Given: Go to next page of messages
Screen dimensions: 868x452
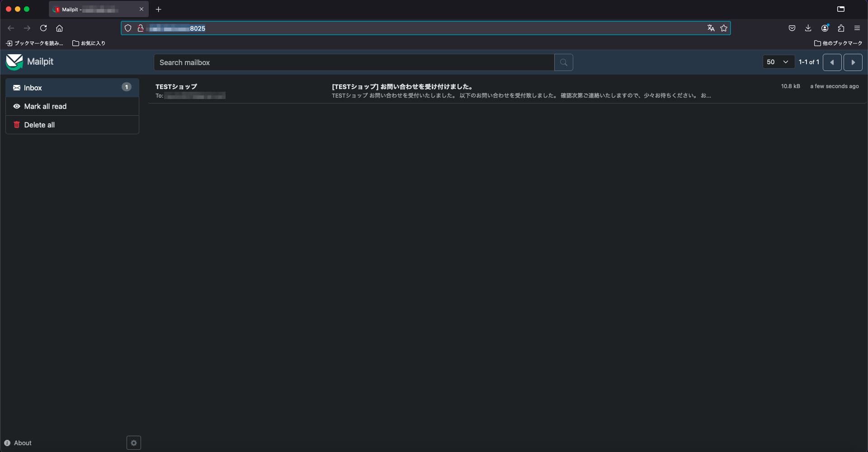Looking at the screenshot, I should (x=853, y=62).
